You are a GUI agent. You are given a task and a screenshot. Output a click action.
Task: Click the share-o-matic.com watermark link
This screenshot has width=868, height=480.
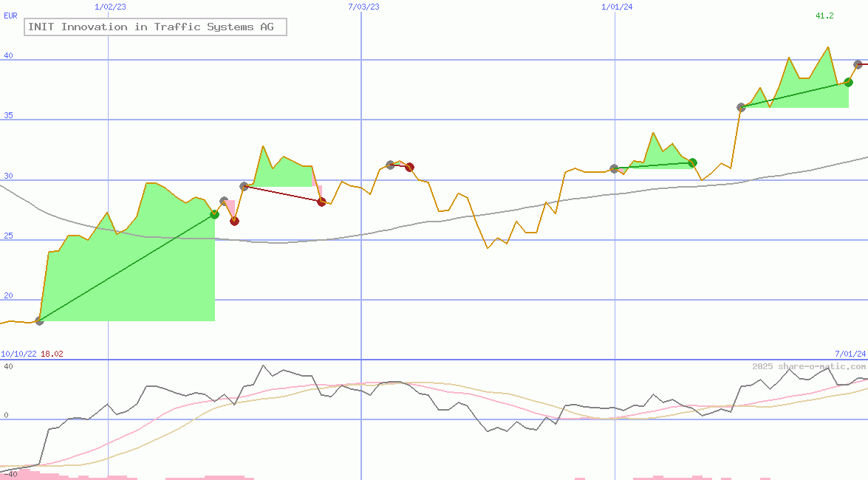coord(809,367)
